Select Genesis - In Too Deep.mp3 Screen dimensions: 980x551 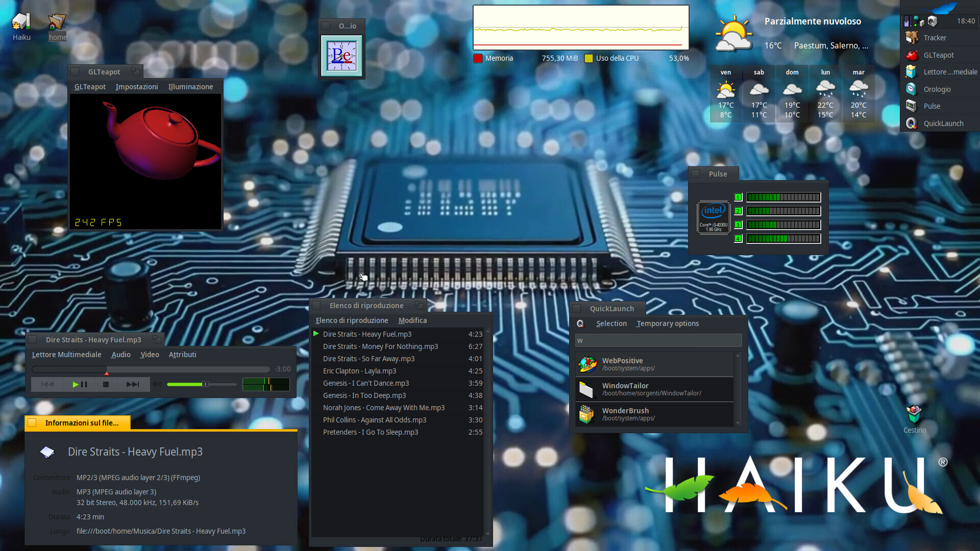tap(397, 395)
